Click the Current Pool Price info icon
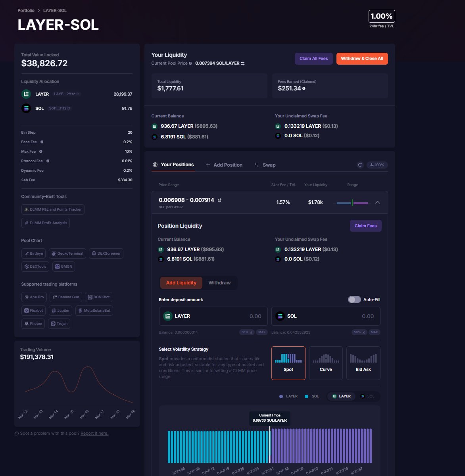465x476 pixels. (190, 63)
